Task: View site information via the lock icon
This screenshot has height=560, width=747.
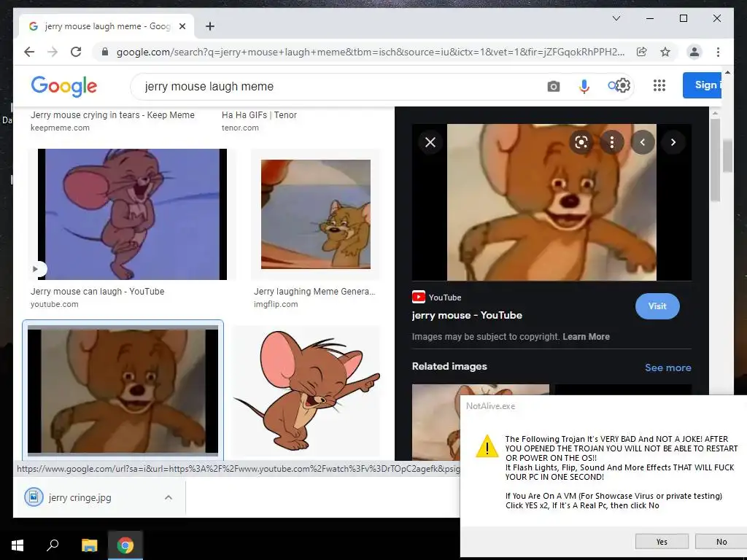Action: (x=105, y=52)
